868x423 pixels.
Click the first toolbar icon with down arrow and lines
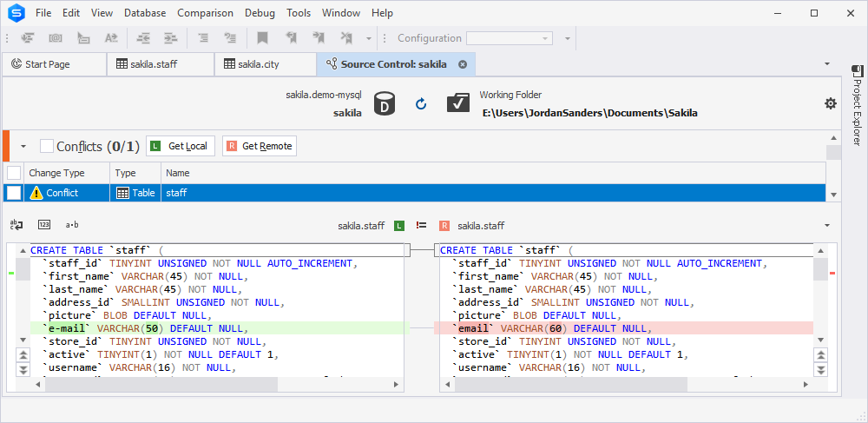(x=28, y=37)
